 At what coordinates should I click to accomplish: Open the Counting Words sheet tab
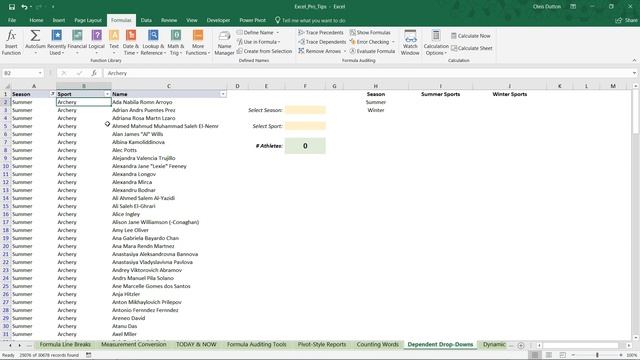coord(378,344)
